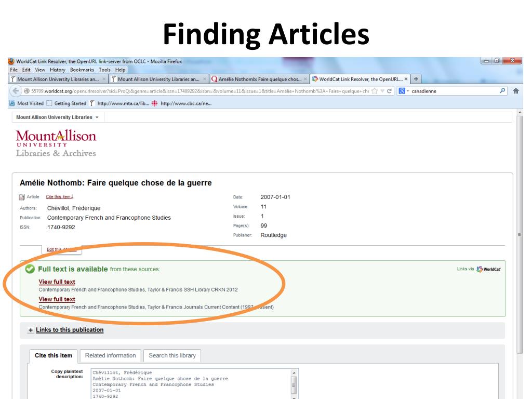This screenshot has height=399, width=532.
Task: Open the Firefox home page icon
Action: [x=516, y=91]
